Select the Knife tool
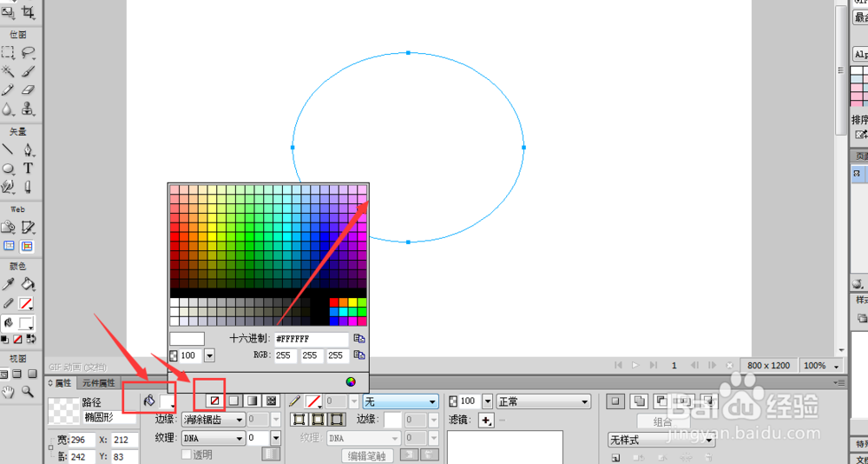The height and width of the screenshot is (464, 868). (x=27, y=187)
